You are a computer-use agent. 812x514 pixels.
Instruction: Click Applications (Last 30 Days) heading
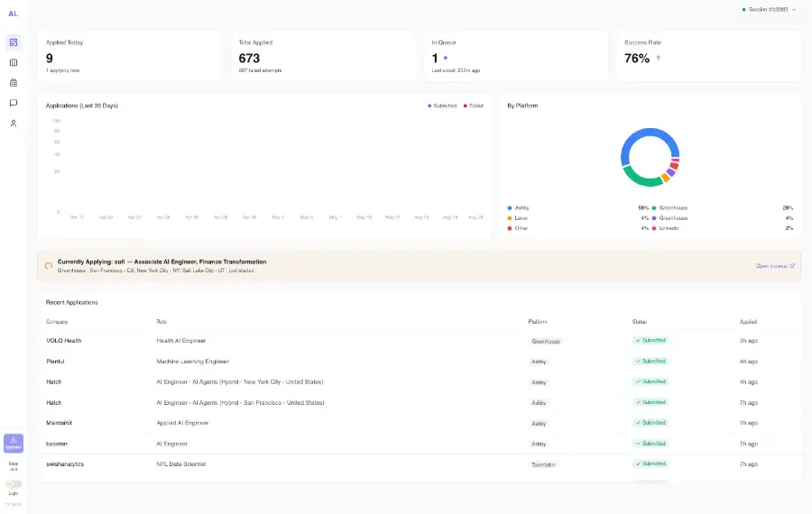tap(82, 106)
